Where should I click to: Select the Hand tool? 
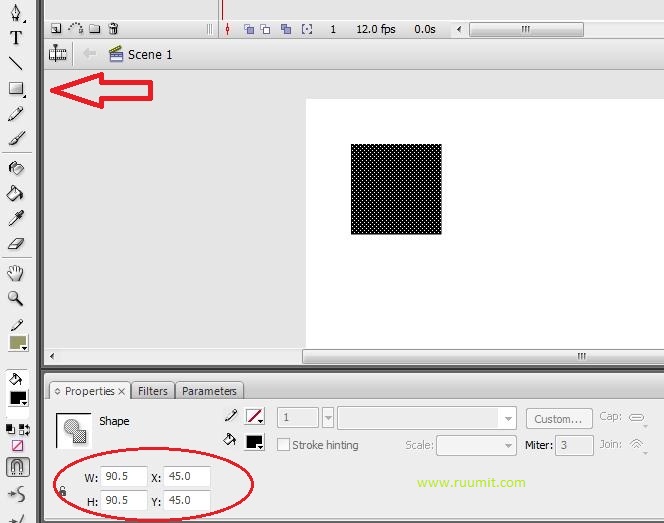16,273
